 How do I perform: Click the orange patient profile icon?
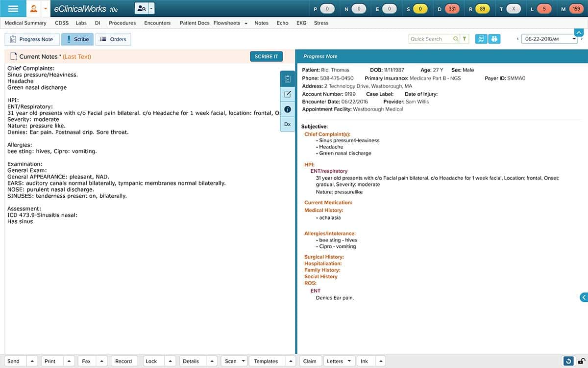point(34,8)
